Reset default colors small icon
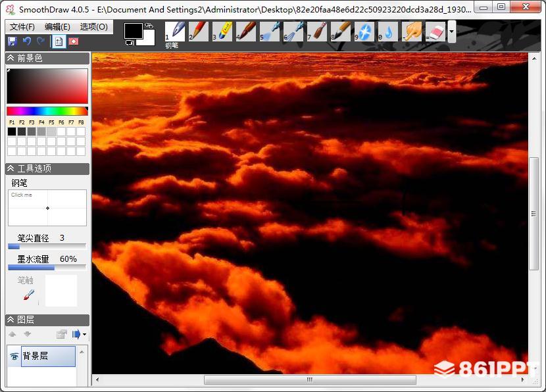546x392 pixels. click(129, 43)
